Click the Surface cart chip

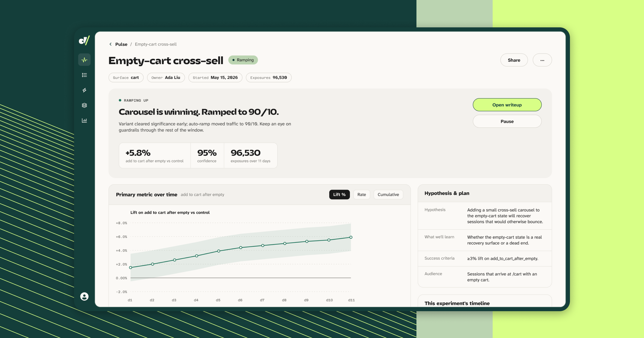(x=126, y=78)
